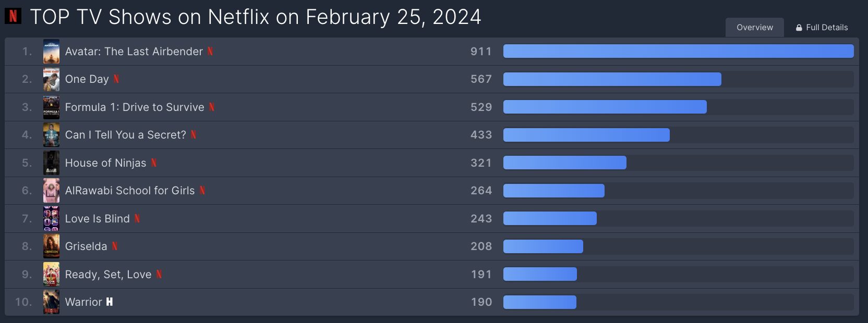Click the lock icon on Full Details

(799, 28)
